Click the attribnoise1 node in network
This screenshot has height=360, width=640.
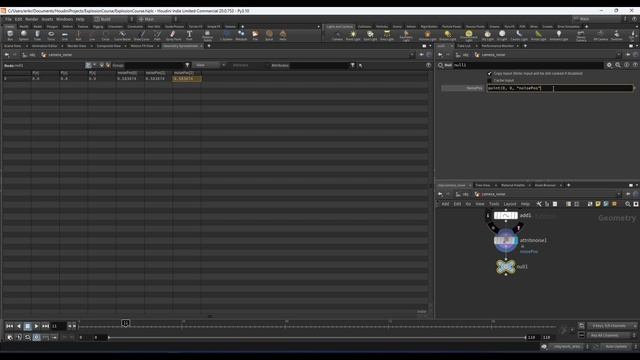pyautogui.click(x=506, y=241)
